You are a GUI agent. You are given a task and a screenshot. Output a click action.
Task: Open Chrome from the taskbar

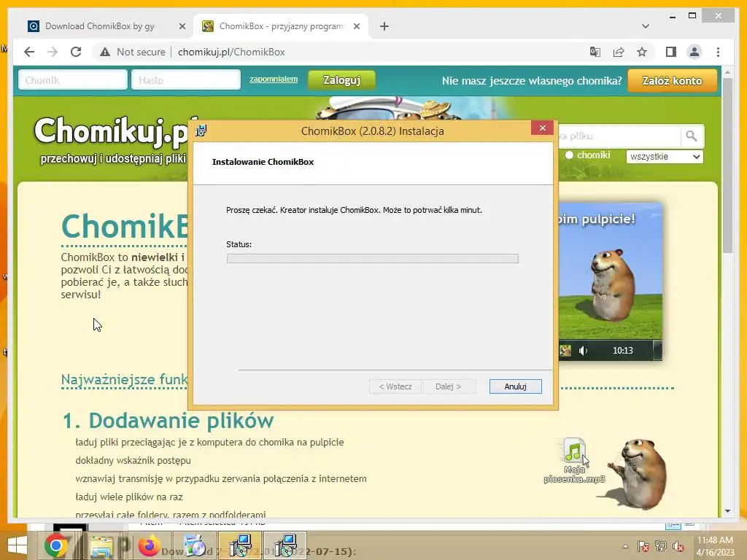(55, 545)
